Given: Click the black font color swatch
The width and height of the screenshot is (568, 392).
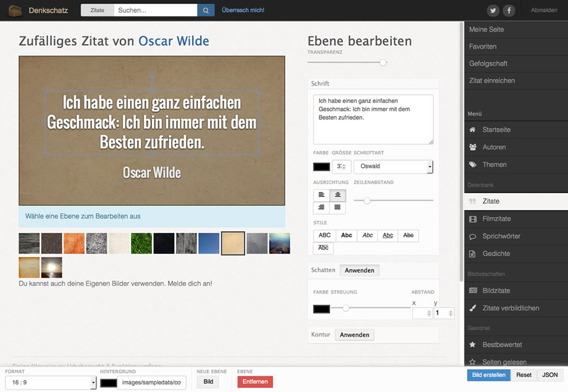Looking at the screenshot, I should pyautogui.click(x=321, y=167).
